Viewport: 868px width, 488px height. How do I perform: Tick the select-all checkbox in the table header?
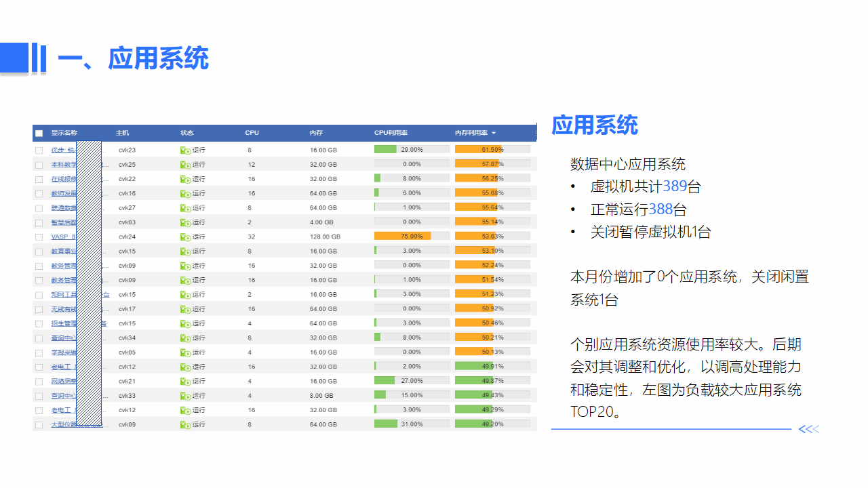click(39, 134)
